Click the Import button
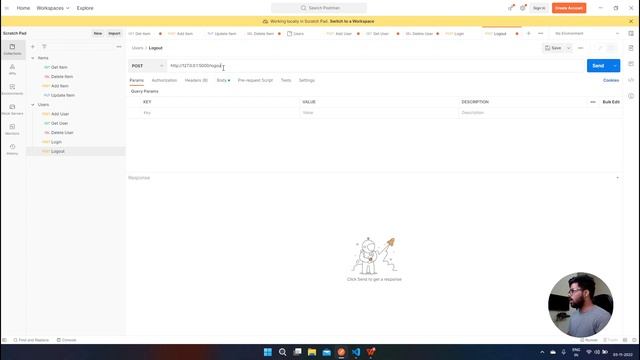Image resolution: width=640 pixels, height=360 pixels. pos(114,33)
